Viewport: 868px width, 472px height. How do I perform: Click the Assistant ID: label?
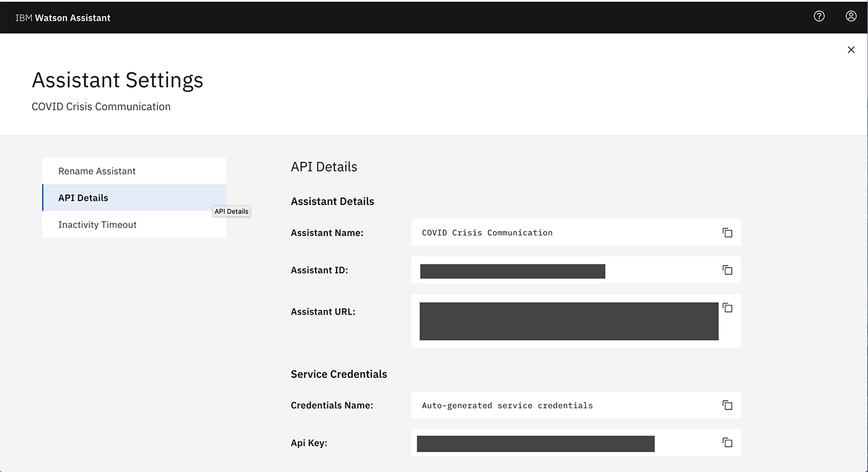319,270
